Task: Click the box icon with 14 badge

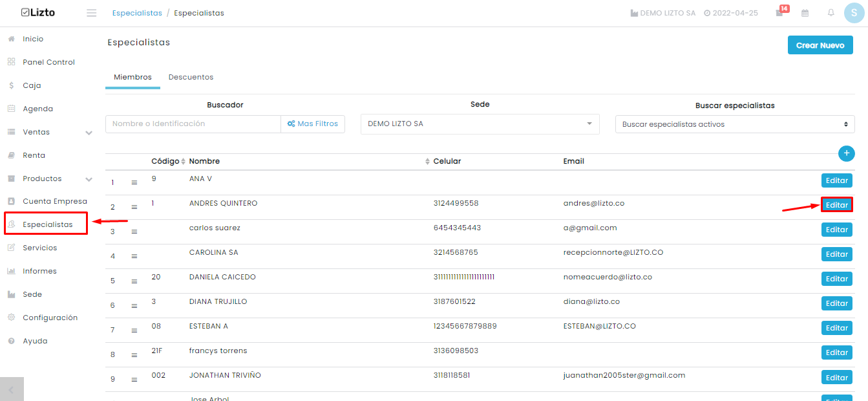Action: click(781, 12)
